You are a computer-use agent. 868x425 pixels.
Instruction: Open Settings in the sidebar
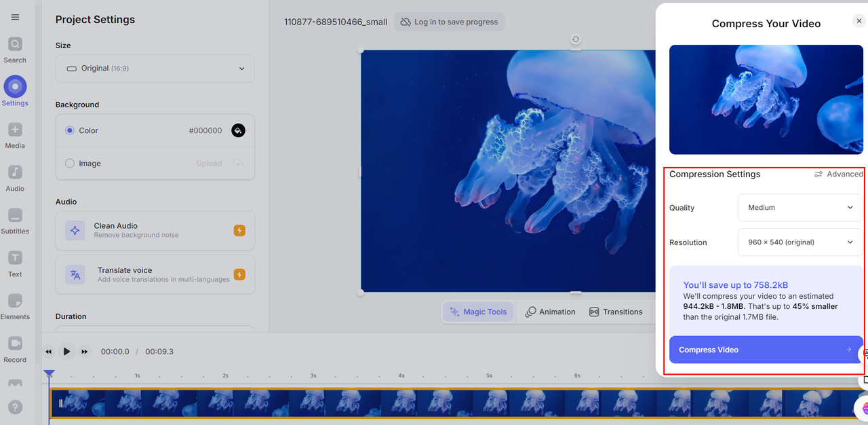15,92
